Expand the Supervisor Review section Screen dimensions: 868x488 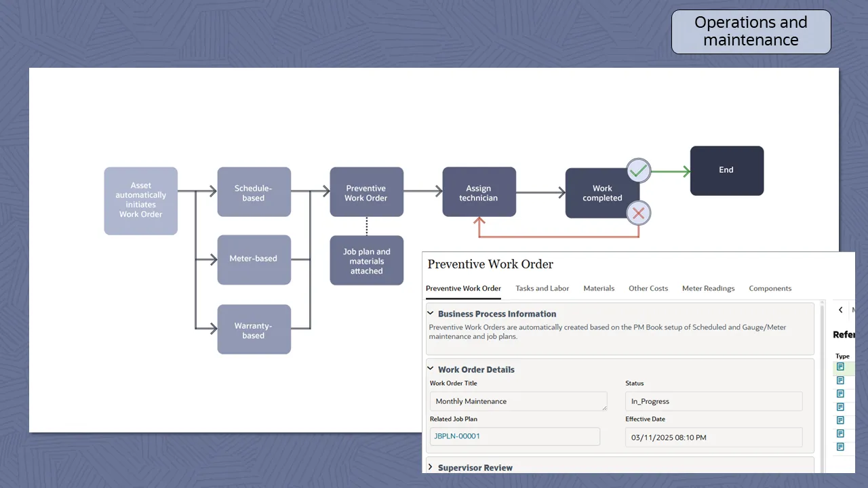(x=431, y=468)
